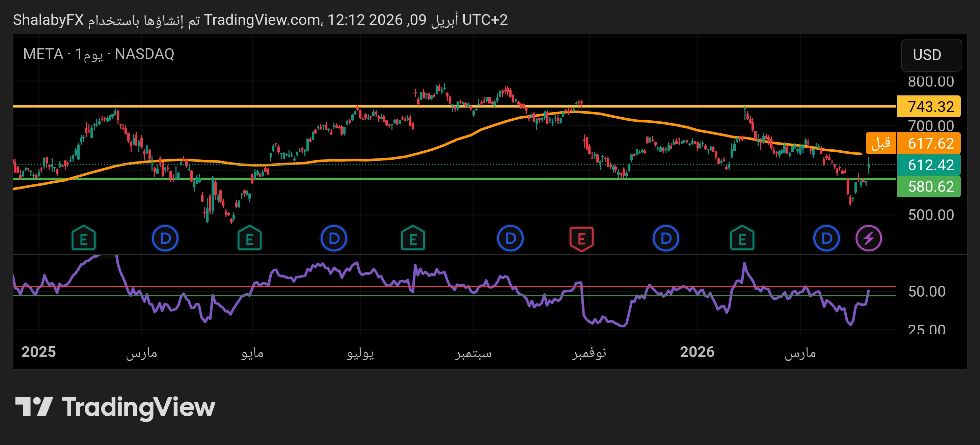Click the 580.62 green price label
The width and height of the screenshot is (980, 445).
929,186
